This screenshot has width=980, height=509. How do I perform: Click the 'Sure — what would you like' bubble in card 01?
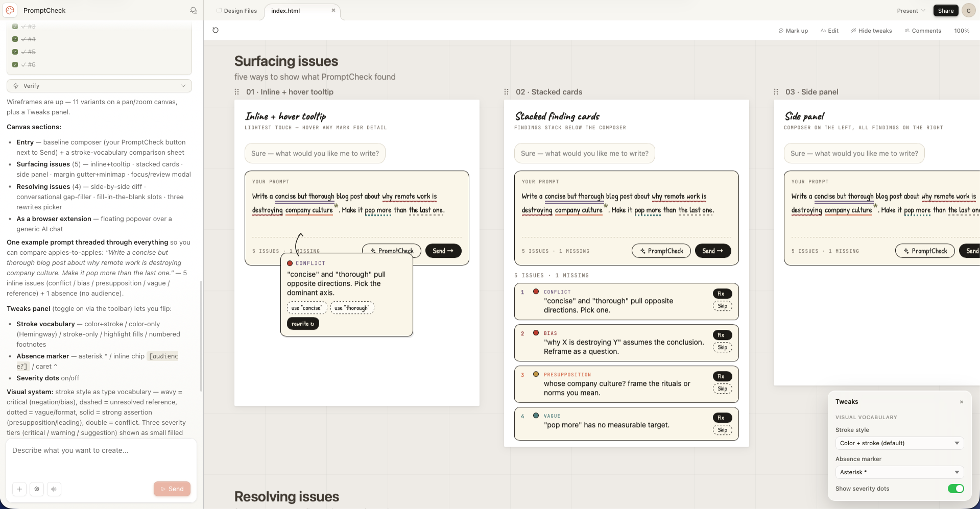(x=315, y=153)
